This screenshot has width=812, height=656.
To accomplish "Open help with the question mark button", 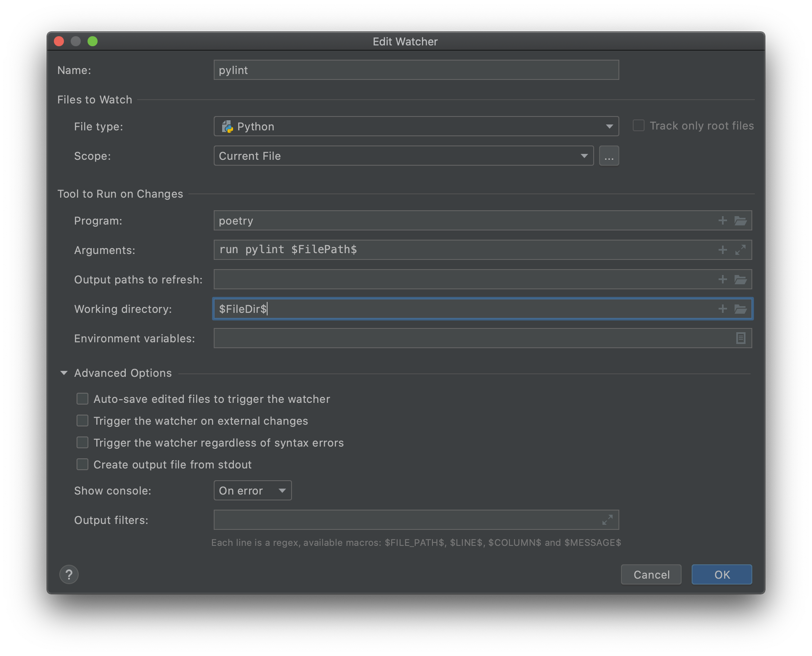I will (69, 574).
